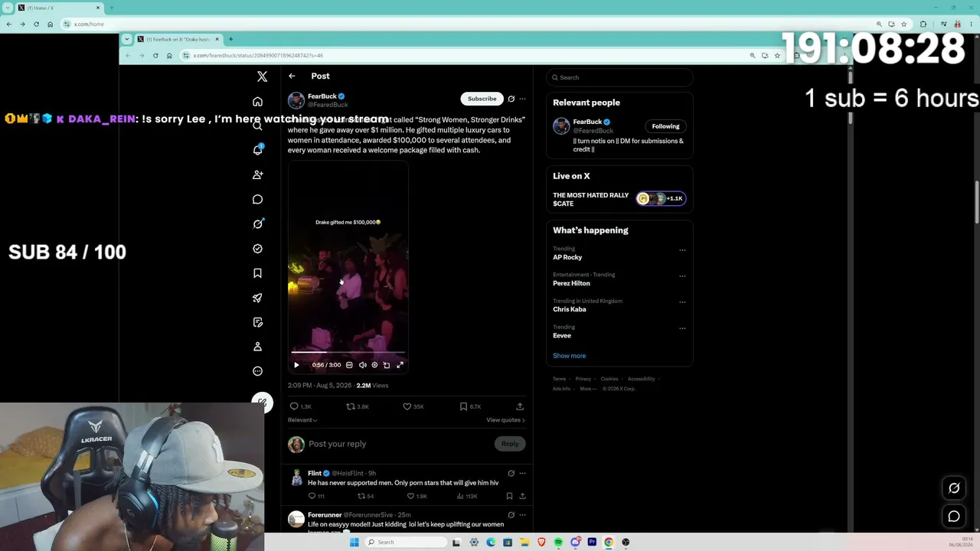The height and width of the screenshot is (551, 980).
Task: Click the Following button for FearBuck
Action: tap(665, 126)
